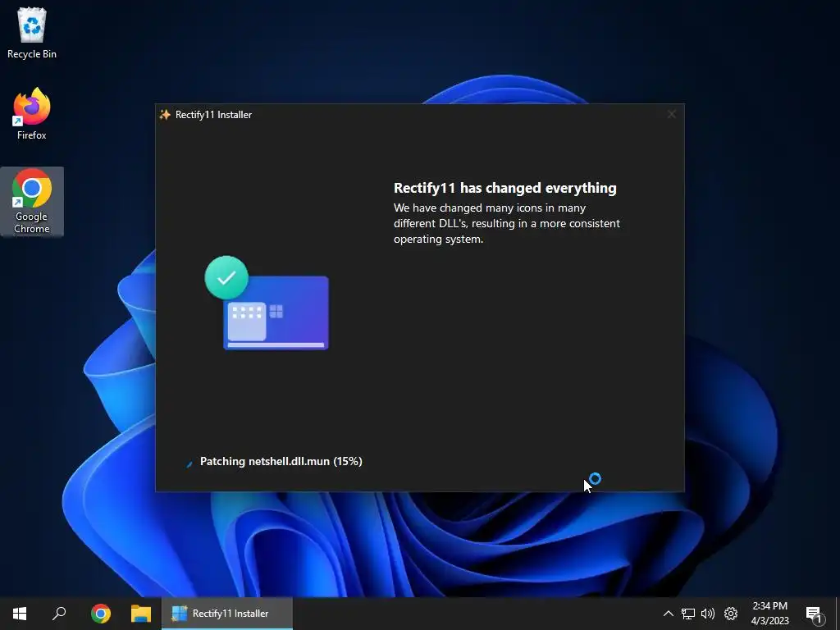Open volume control in system tray

click(708, 614)
